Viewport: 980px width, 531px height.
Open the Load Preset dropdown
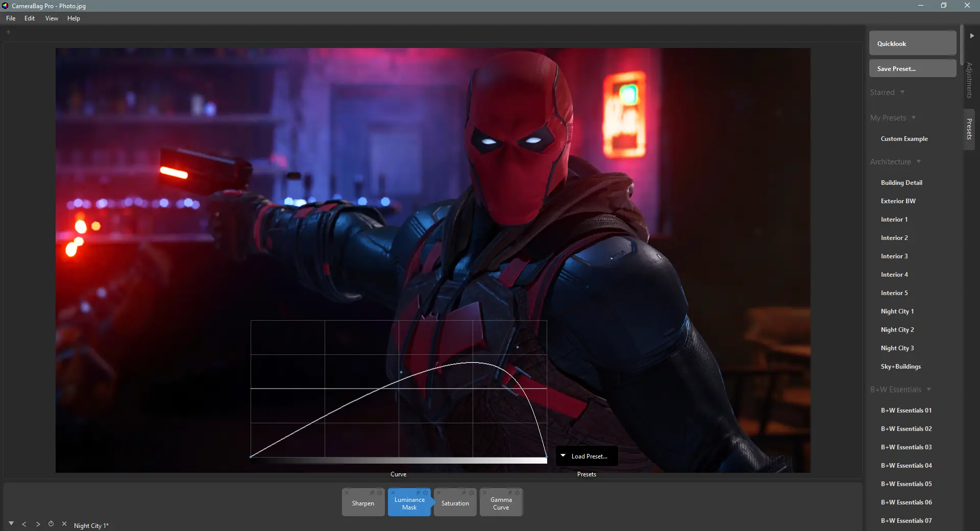pos(587,456)
